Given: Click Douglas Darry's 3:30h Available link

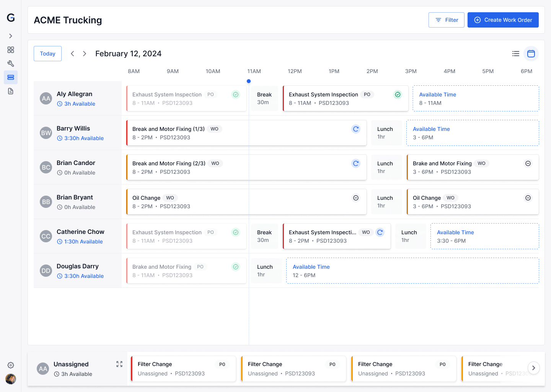Looking at the screenshot, I should pos(80,276).
